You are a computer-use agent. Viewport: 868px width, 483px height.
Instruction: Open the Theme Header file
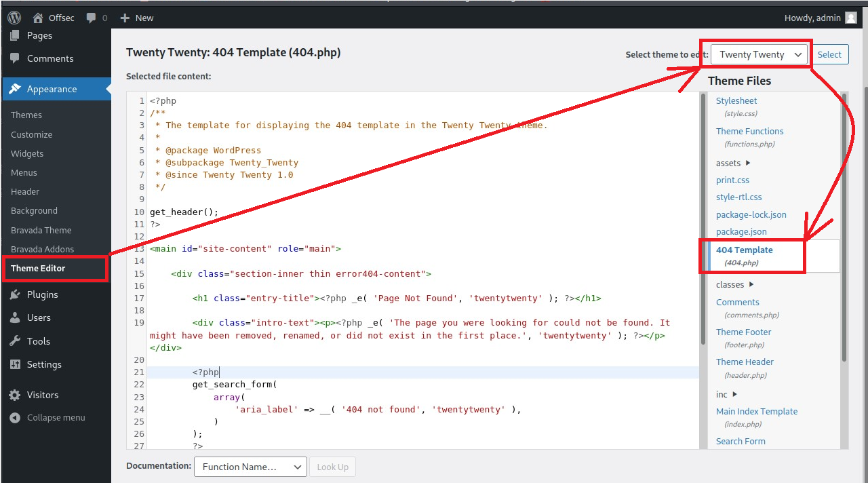[745, 362]
